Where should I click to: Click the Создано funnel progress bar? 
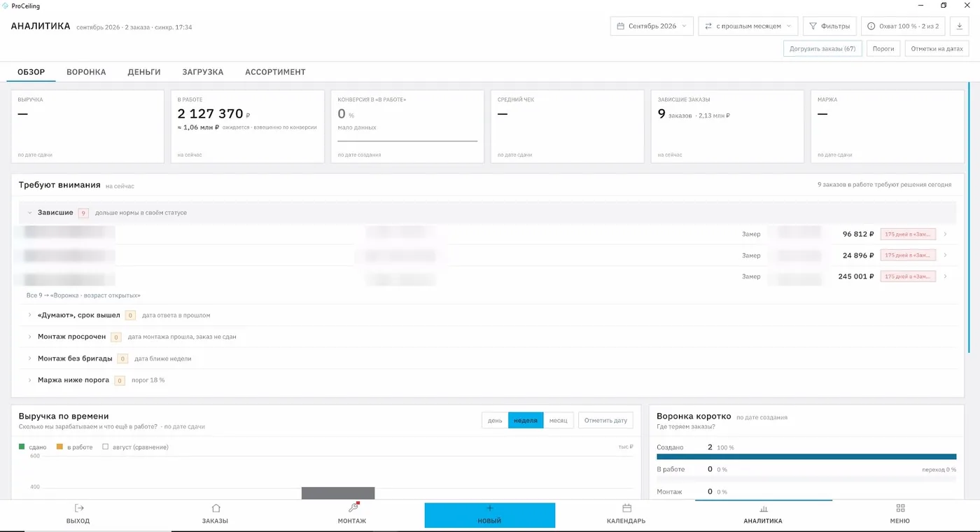click(x=806, y=456)
